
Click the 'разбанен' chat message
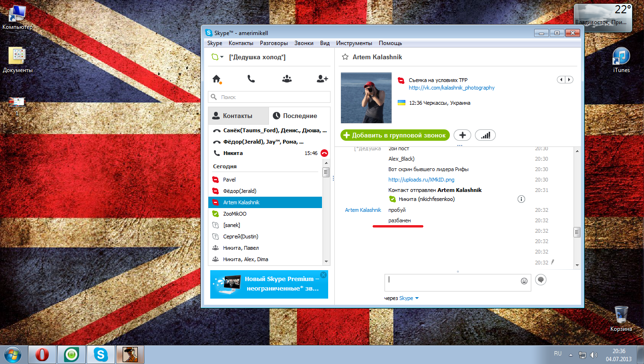400,220
